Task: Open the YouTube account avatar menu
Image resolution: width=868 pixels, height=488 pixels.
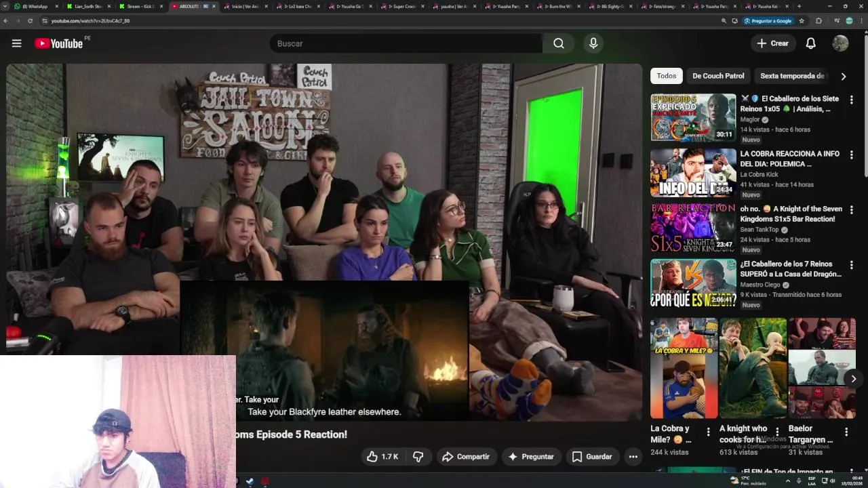Action: tap(840, 43)
